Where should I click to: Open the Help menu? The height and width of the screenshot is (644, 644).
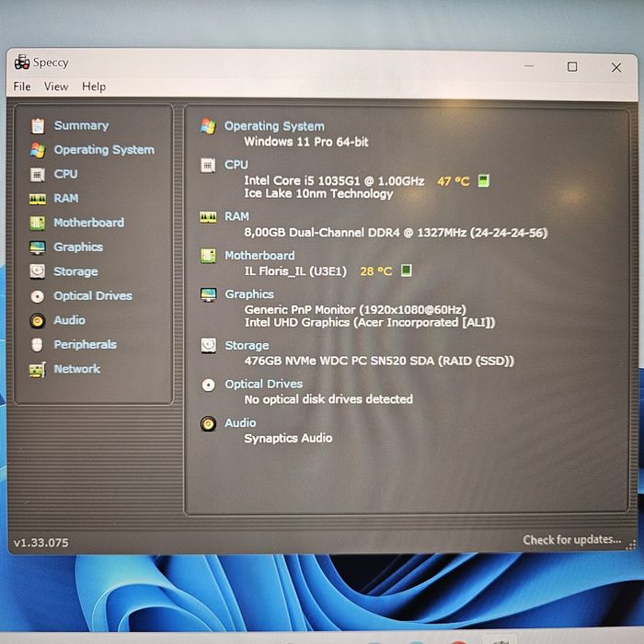(x=94, y=86)
